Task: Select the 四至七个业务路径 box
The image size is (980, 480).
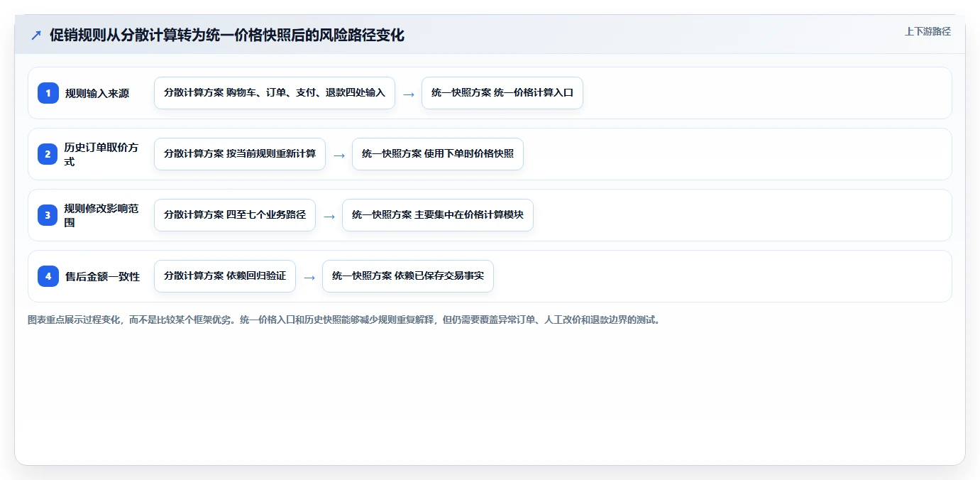Action: coord(235,215)
